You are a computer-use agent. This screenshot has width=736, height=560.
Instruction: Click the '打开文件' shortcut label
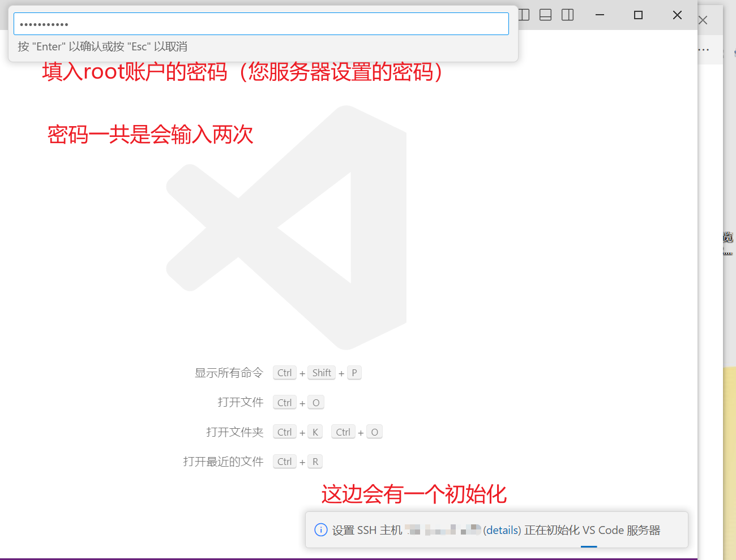pyautogui.click(x=241, y=402)
